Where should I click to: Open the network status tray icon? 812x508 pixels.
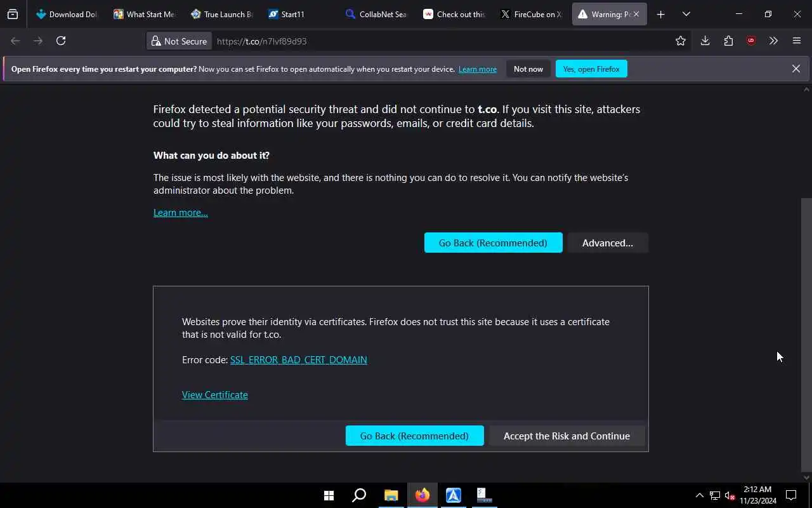(715, 495)
